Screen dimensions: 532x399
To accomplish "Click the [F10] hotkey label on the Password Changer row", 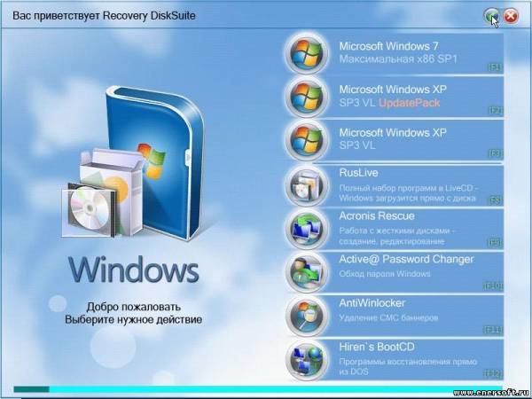I will (493, 286).
